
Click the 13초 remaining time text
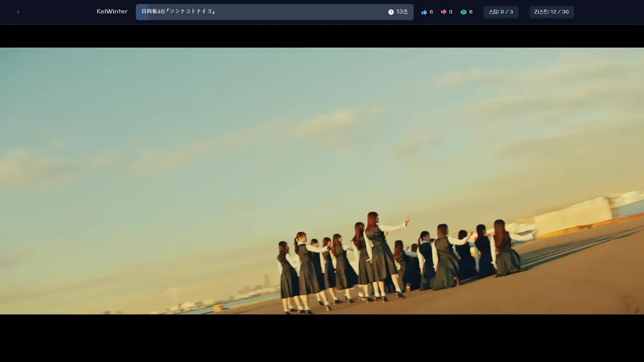[402, 12]
